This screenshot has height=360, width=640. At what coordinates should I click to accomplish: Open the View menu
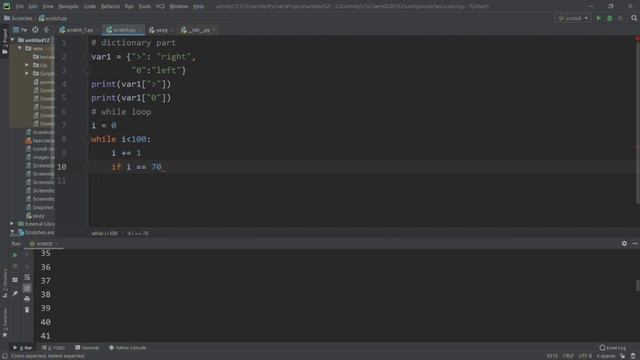coord(48,7)
